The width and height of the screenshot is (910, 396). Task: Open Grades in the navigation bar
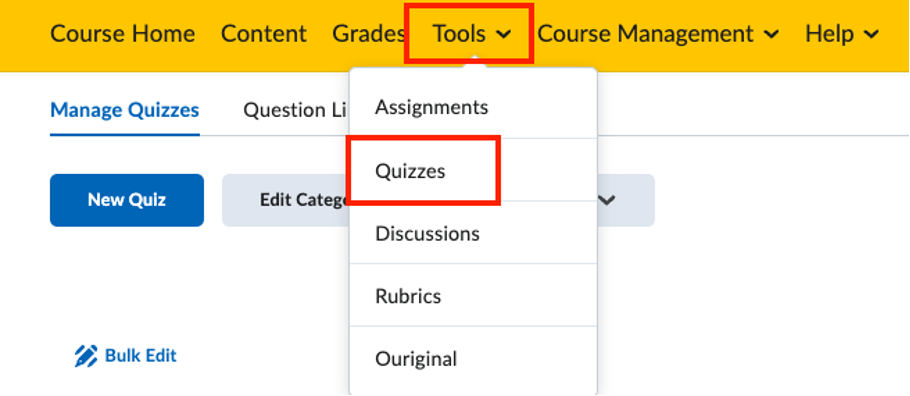point(369,34)
